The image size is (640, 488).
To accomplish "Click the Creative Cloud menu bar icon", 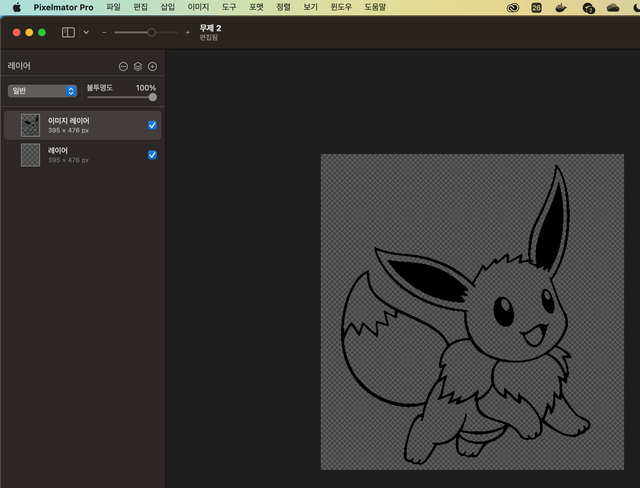I will (x=513, y=8).
